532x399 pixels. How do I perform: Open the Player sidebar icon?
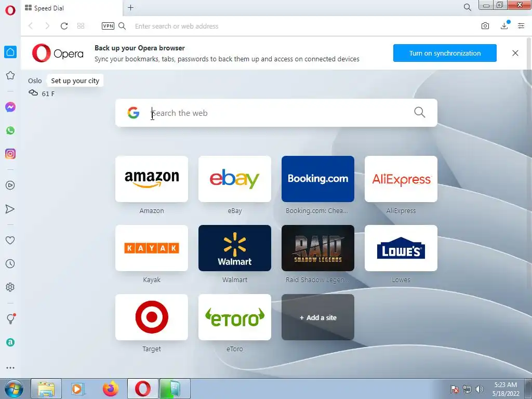(x=10, y=185)
